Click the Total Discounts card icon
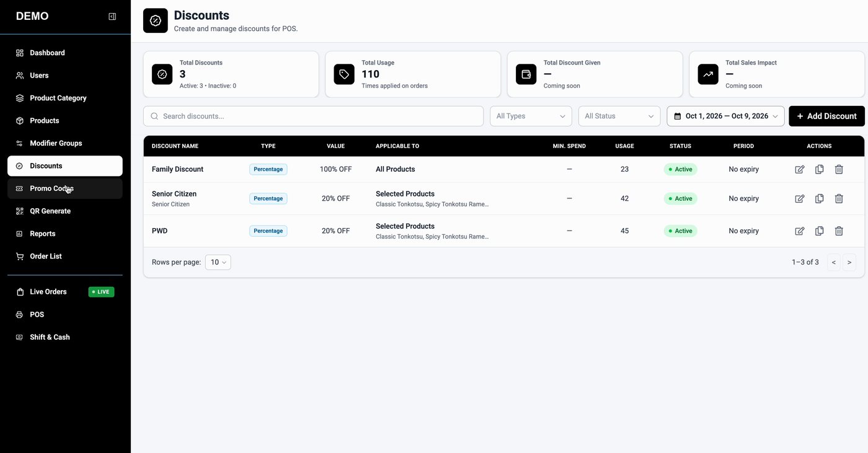The width and height of the screenshot is (868, 453). [162, 74]
